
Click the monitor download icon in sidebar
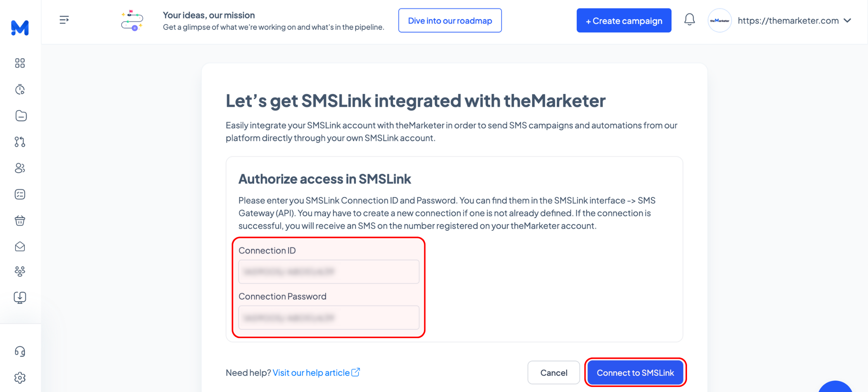point(20,298)
